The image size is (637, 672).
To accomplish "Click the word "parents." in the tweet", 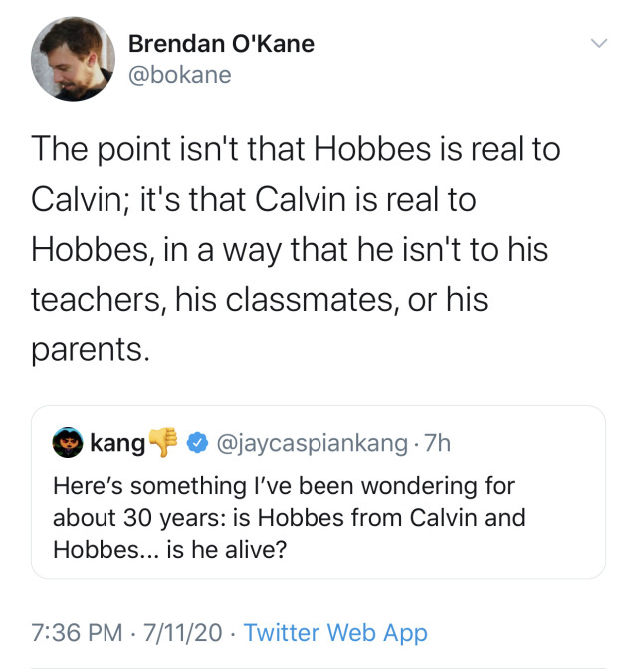I will click(x=90, y=349).
